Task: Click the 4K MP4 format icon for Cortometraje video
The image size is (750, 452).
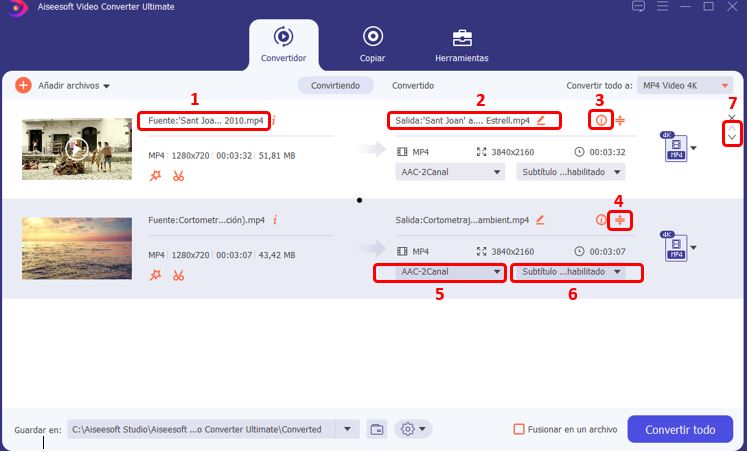Action: pos(675,247)
